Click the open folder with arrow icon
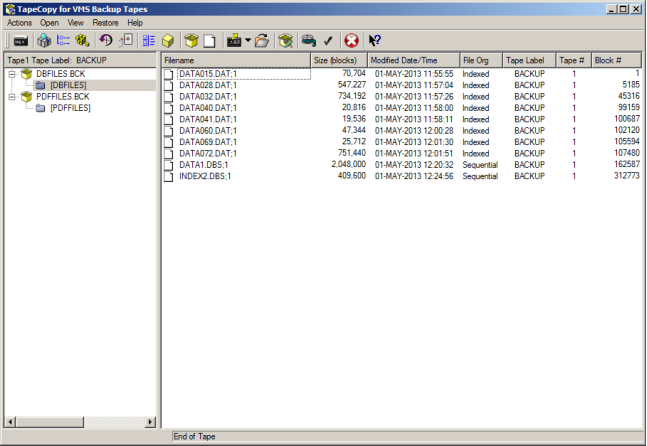This screenshot has height=446, width=647. [x=262, y=40]
